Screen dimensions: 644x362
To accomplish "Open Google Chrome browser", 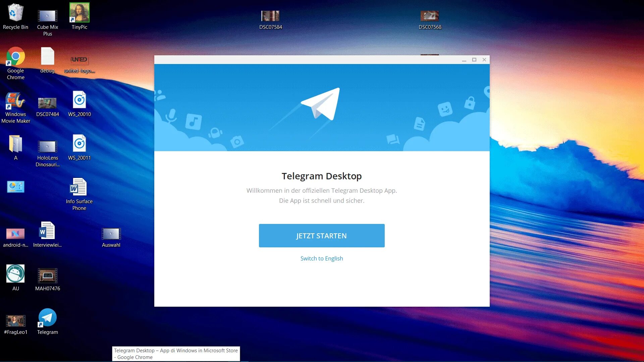I will tap(15, 57).
